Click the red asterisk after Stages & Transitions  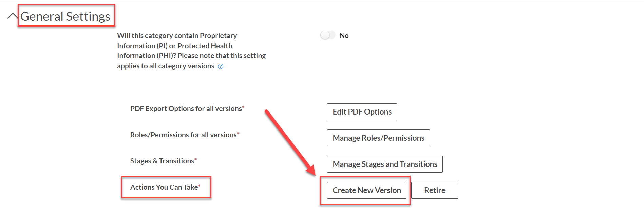(195, 160)
